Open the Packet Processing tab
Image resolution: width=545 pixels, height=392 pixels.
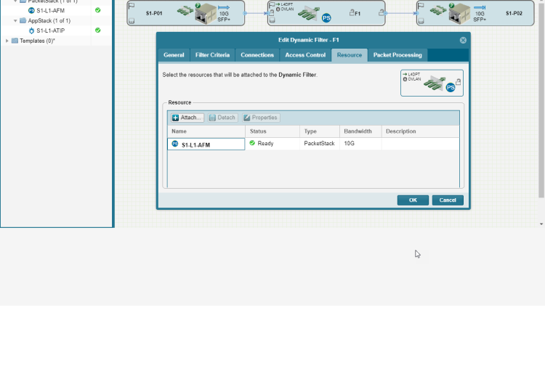pos(397,55)
